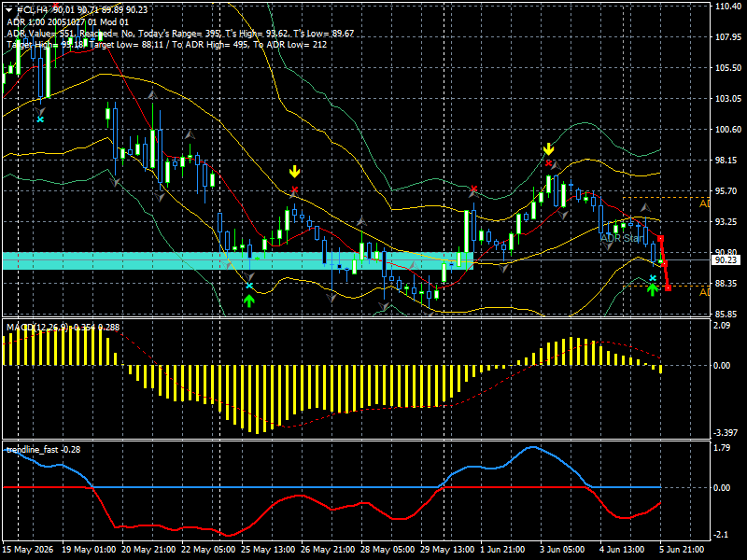Screen dimensions: 747x560
Task: Click the current price label 90.23
Action: pos(726,260)
